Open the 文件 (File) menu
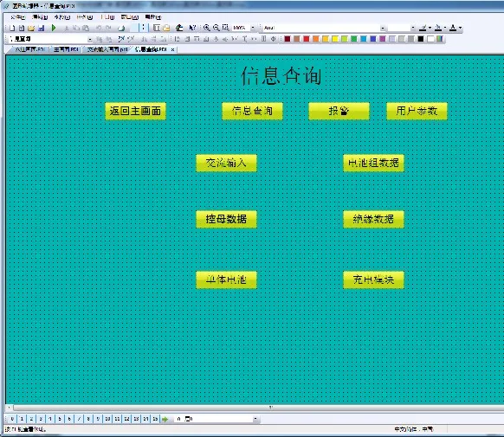Viewport: 504px width, 437px height. pos(17,17)
